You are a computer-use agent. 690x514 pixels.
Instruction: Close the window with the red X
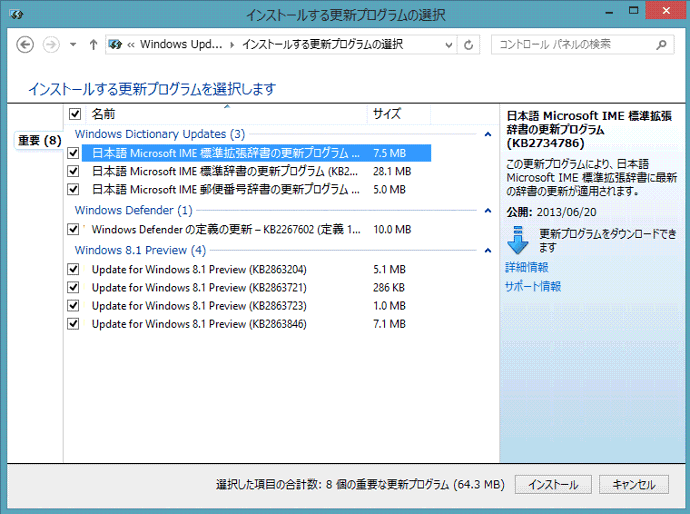pyautogui.click(x=666, y=11)
